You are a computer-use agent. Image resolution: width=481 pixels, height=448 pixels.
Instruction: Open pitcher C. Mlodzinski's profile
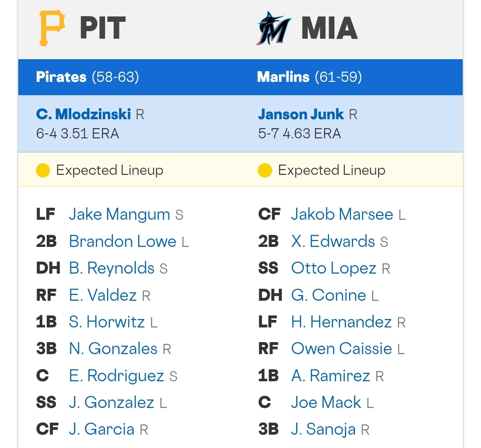click(83, 114)
